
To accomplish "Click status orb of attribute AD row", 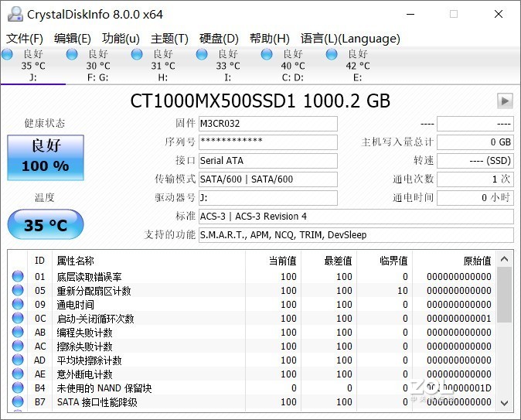I will click(x=18, y=360).
